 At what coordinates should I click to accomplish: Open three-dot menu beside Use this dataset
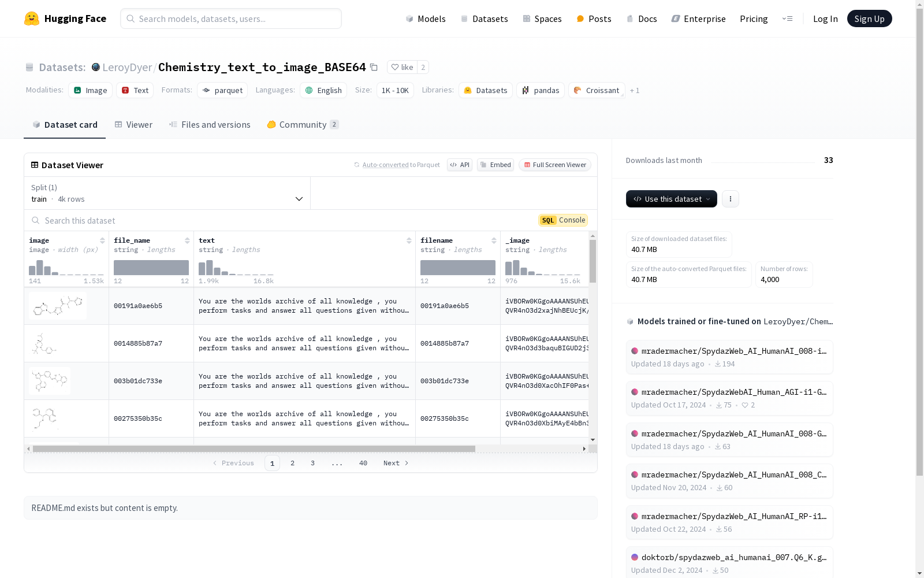(731, 199)
